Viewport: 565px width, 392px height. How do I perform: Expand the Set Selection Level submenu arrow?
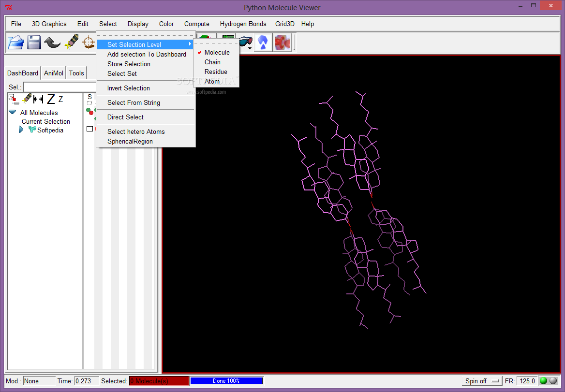190,44
